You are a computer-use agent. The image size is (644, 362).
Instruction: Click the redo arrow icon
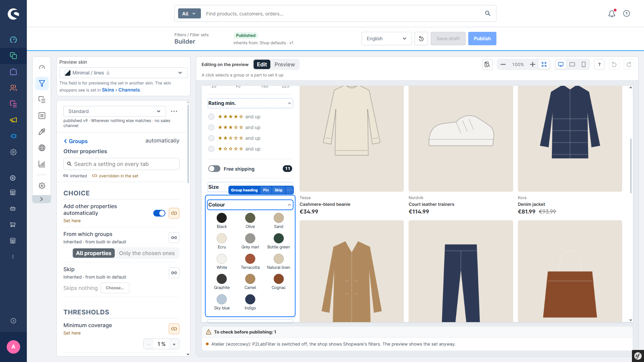[x=629, y=64]
